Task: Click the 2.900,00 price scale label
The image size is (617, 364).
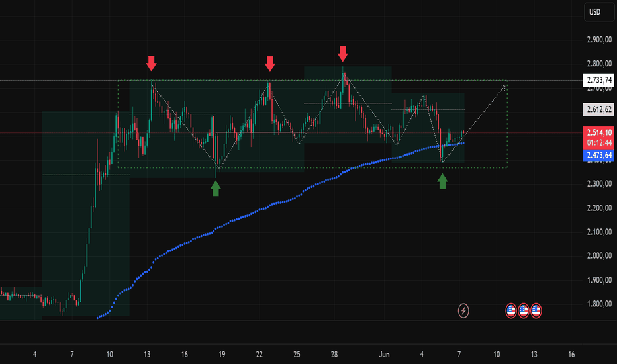Action: (x=599, y=39)
